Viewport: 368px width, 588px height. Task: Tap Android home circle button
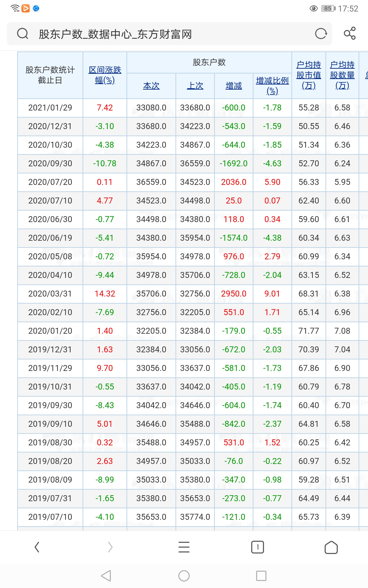(184, 576)
